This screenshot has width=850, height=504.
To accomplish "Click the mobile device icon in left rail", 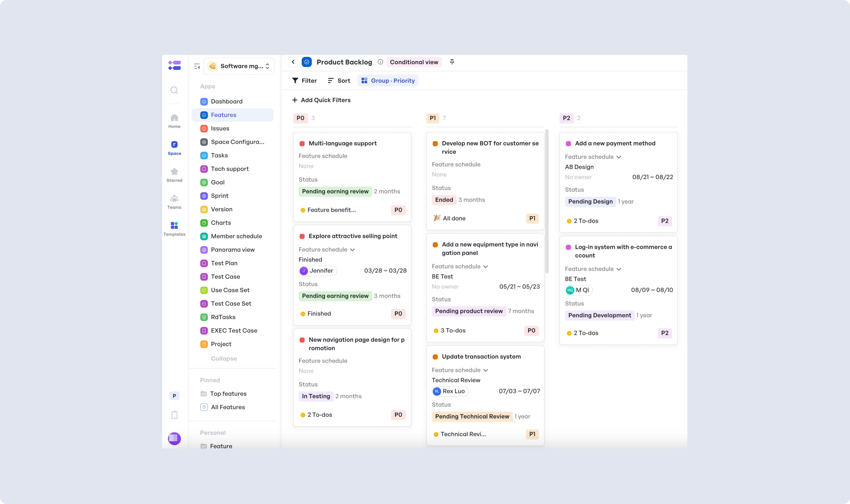I will tap(174, 415).
